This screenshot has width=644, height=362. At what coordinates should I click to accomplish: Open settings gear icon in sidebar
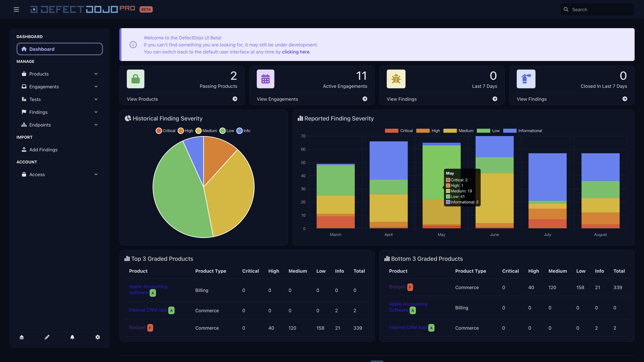point(98,337)
